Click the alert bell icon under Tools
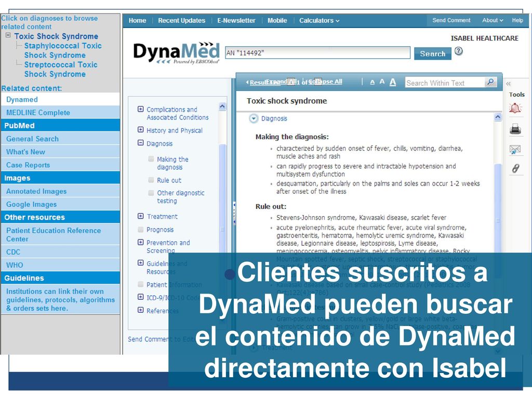This screenshot has width=532, height=399. click(x=515, y=108)
